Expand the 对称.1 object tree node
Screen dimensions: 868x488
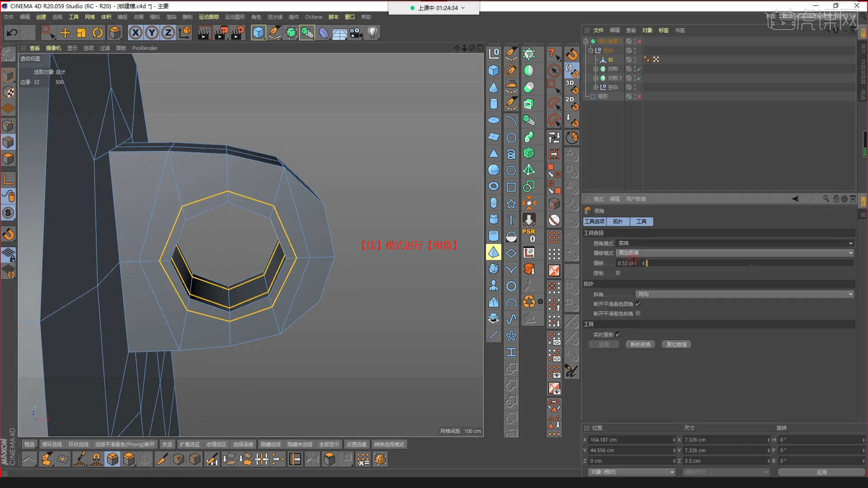(596, 78)
